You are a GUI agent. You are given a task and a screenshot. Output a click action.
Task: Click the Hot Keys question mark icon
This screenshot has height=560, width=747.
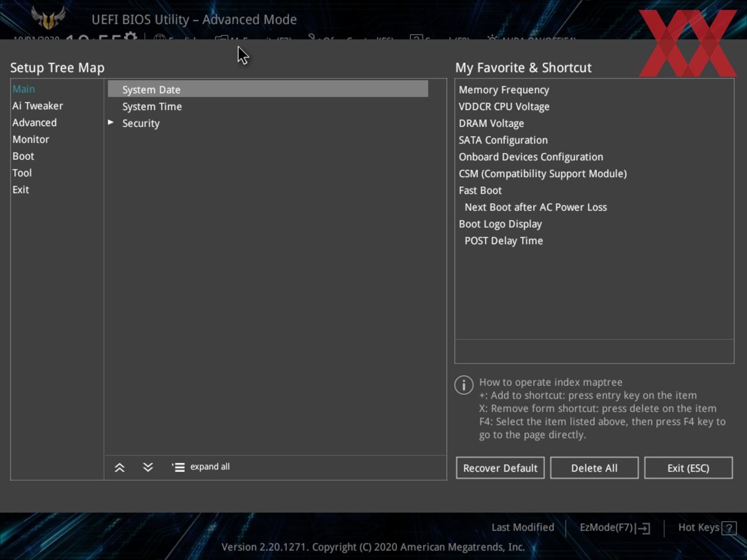coord(729,528)
